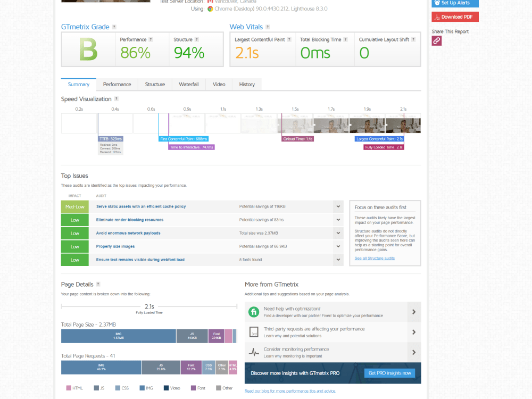Image resolution: width=532 pixels, height=399 pixels.
Task: Click Other legend color swatch
Action: pyautogui.click(x=219, y=388)
